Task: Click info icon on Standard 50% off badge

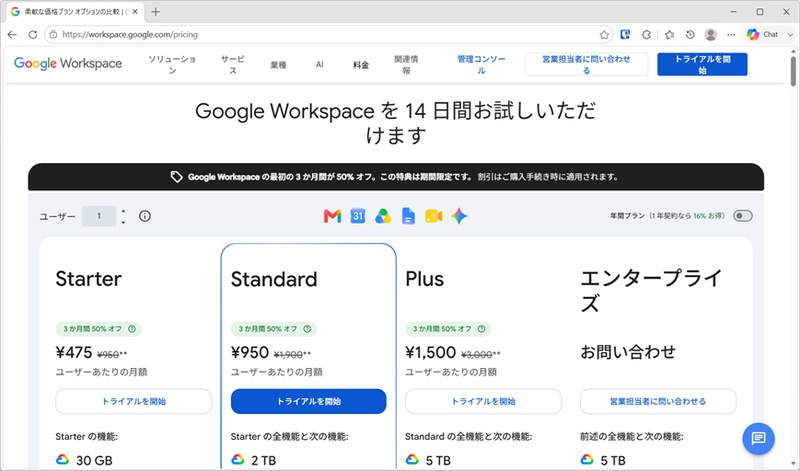Action: pos(307,329)
